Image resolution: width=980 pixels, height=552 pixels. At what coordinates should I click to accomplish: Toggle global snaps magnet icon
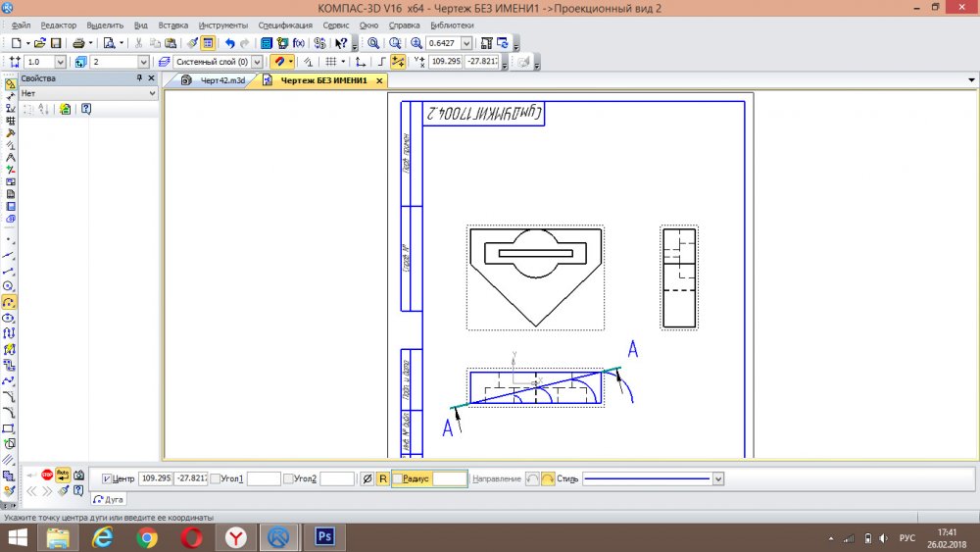click(279, 61)
